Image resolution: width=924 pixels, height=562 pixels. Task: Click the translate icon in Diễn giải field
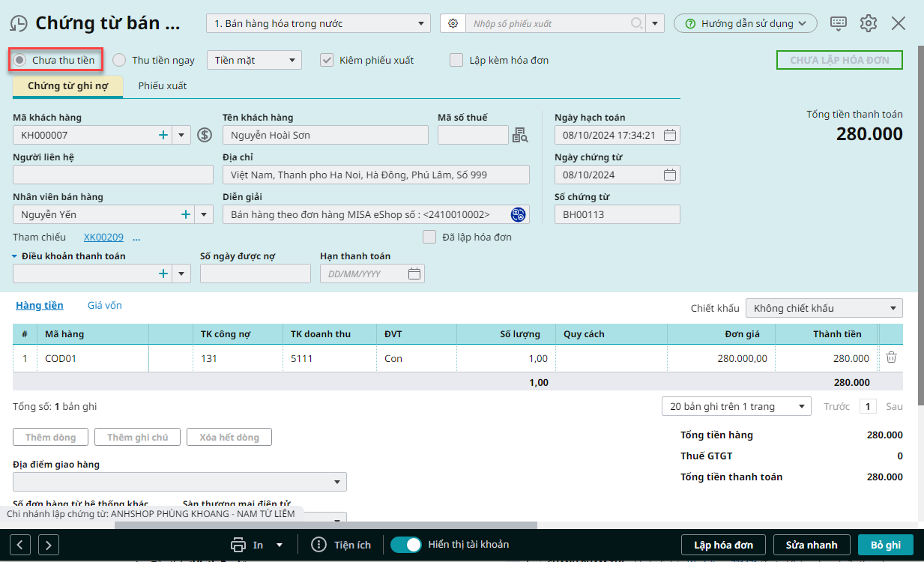coord(518,214)
